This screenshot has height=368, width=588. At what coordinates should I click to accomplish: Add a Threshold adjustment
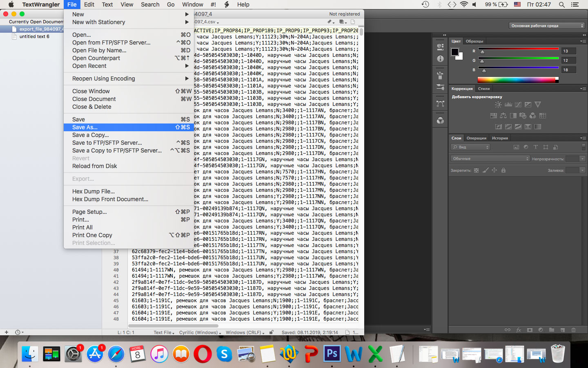pos(518,127)
